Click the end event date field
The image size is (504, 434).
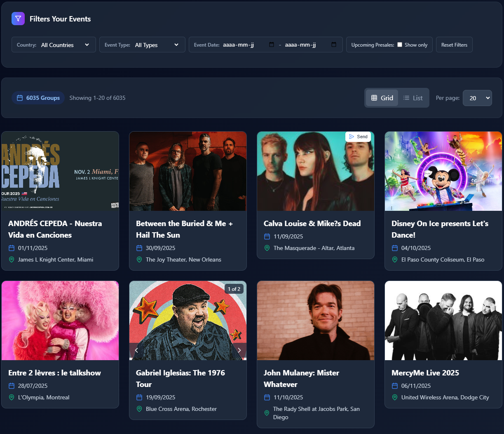pyautogui.click(x=311, y=45)
